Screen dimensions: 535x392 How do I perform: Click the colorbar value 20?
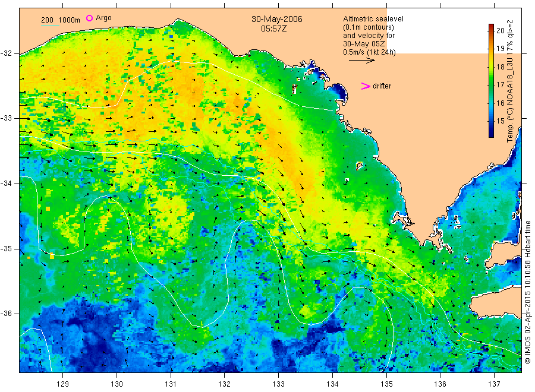(x=500, y=30)
